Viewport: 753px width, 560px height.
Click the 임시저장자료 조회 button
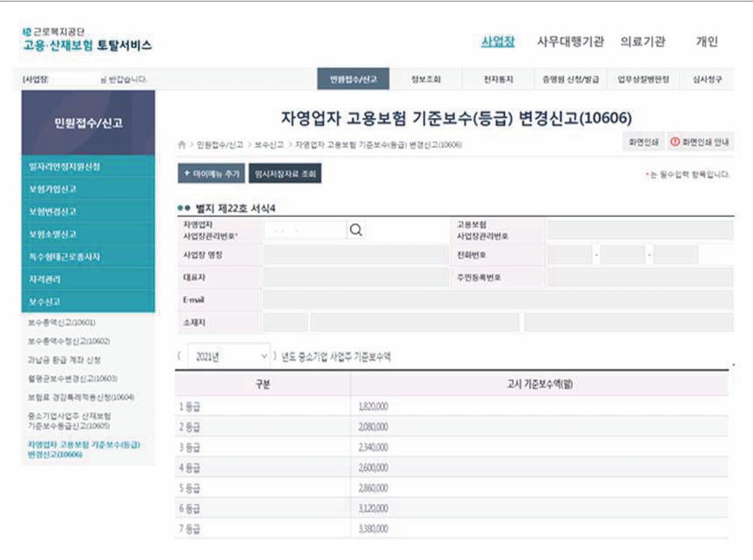point(286,173)
